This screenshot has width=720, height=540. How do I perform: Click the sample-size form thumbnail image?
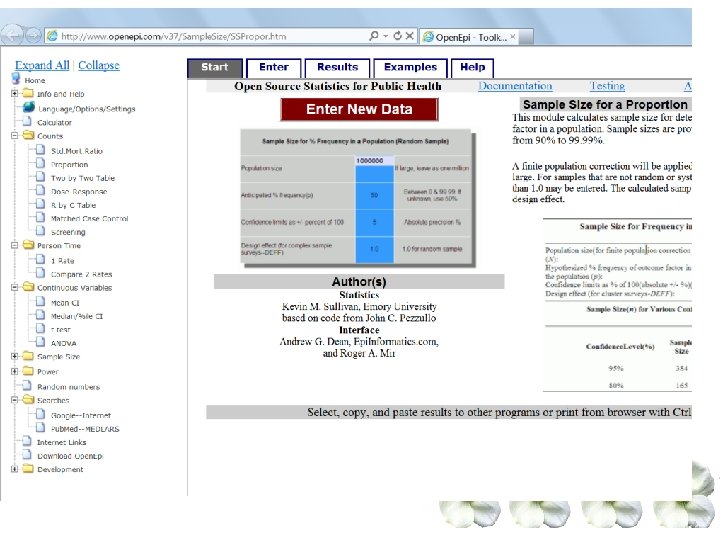point(357,197)
